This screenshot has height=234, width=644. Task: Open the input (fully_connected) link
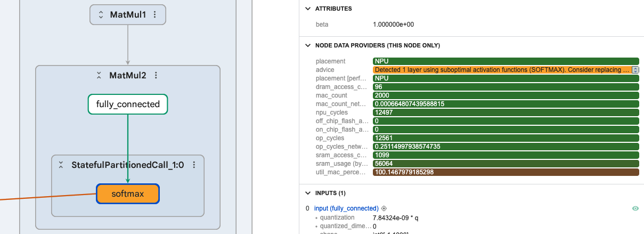point(346,208)
